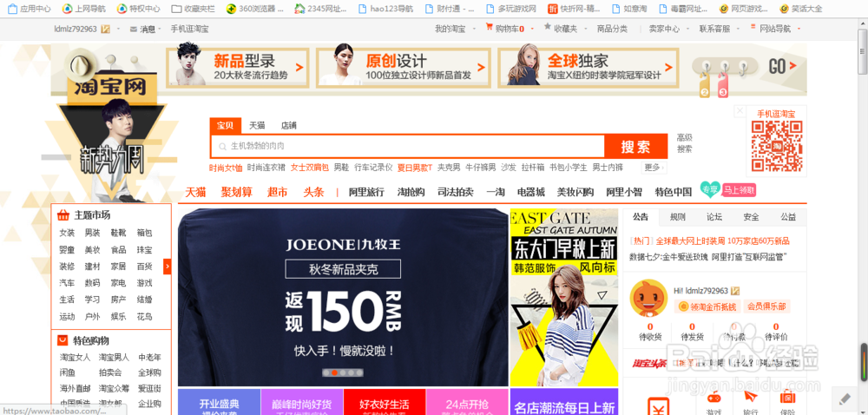The image size is (868, 415).
Task: Click the search box magnifier icon
Action: pos(222,147)
